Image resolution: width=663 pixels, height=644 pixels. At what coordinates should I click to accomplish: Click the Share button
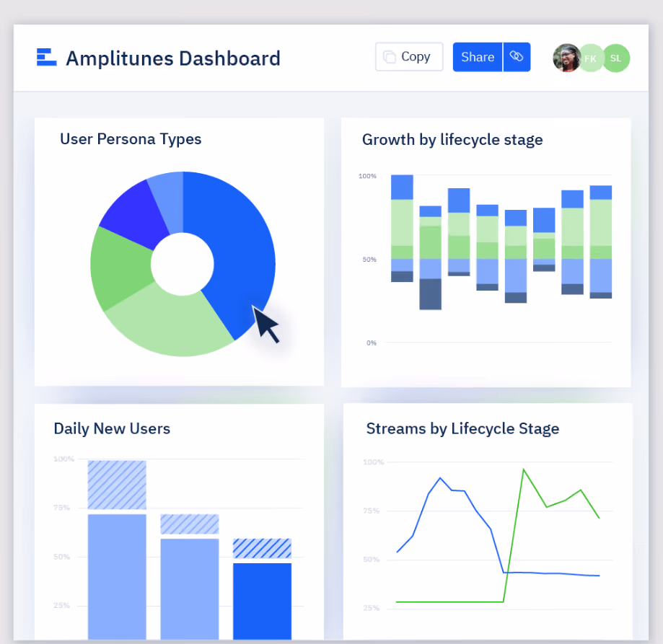coord(478,57)
